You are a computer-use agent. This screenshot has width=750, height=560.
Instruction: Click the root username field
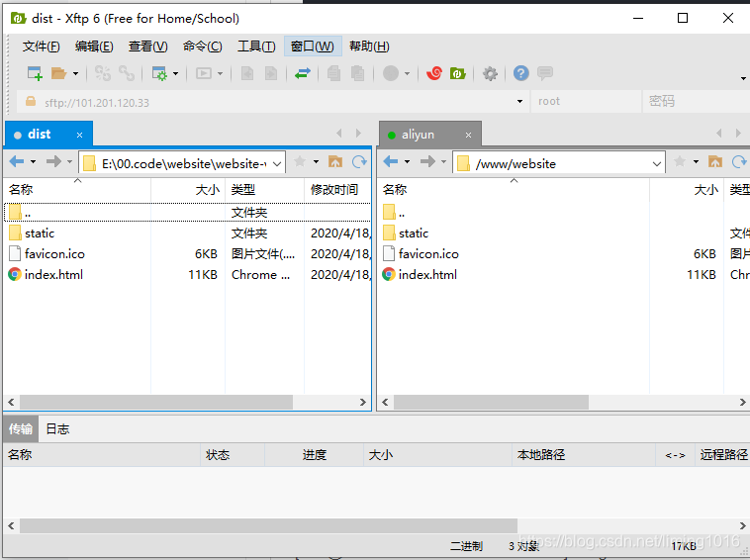(586, 101)
